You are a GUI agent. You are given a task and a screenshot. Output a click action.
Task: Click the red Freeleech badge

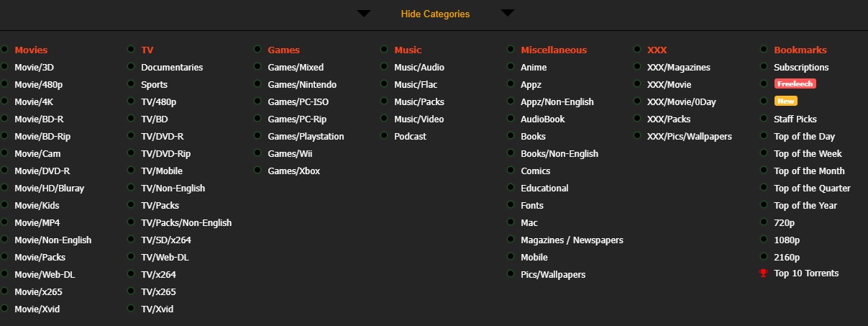(x=795, y=84)
